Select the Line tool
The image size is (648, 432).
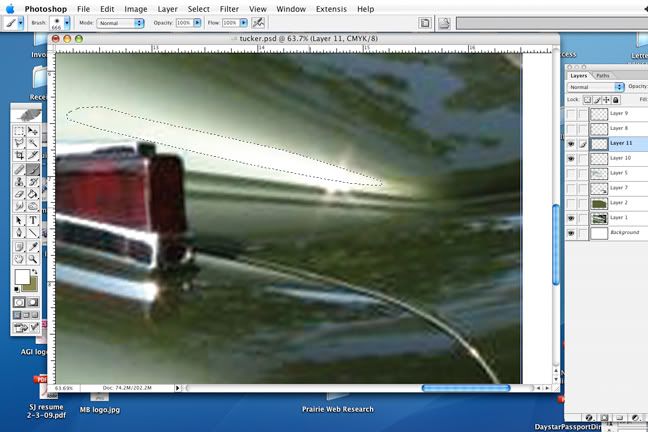(x=33, y=233)
